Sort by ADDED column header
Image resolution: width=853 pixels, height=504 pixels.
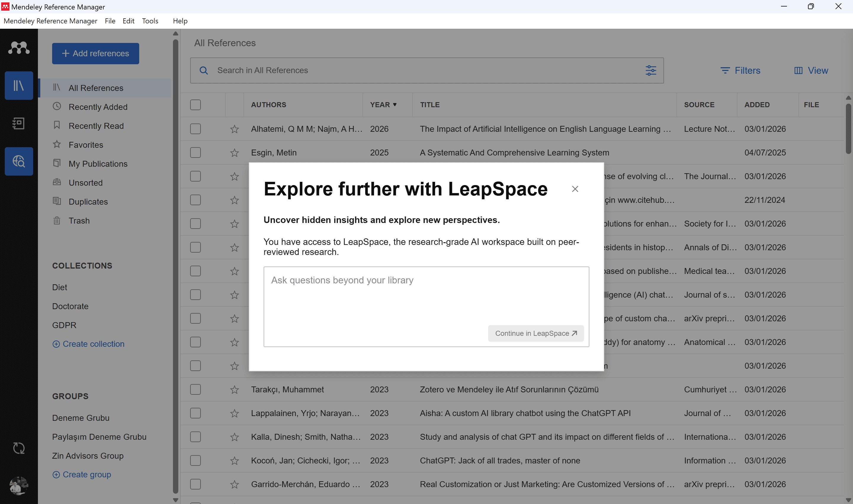click(x=757, y=105)
